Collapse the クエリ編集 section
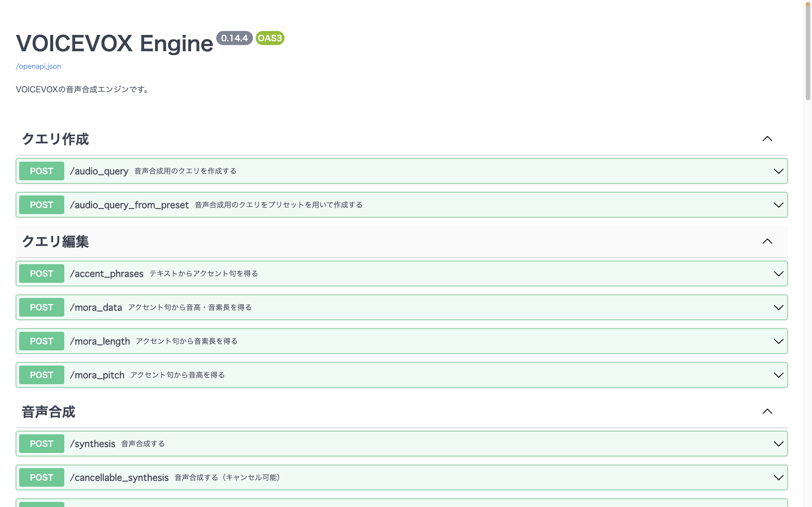 point(768,241)
